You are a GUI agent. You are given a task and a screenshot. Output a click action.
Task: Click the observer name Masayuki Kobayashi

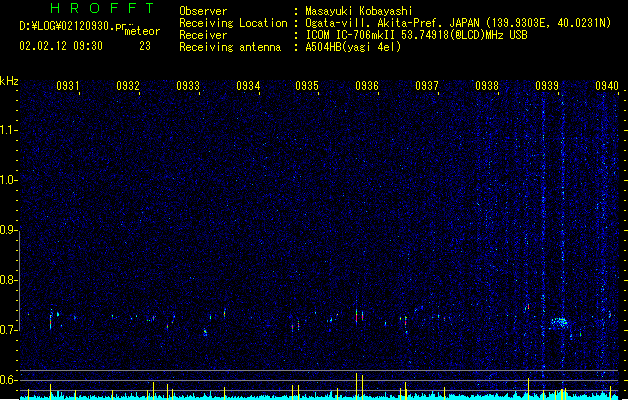(x=359, y=11)
